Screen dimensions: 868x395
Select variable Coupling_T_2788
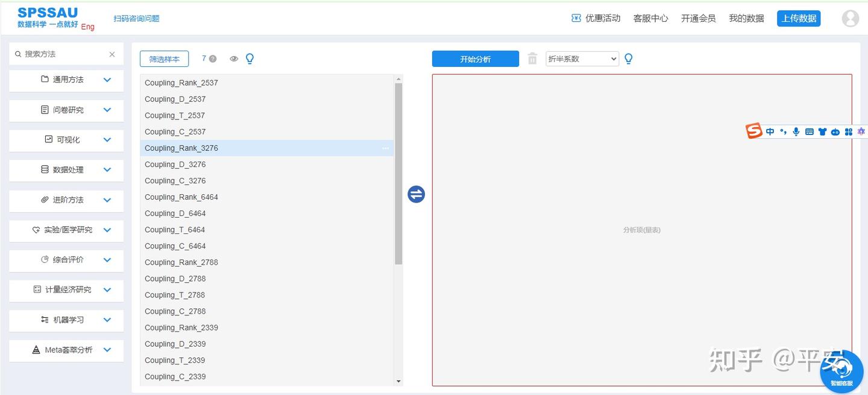click(x=266, y=295)
